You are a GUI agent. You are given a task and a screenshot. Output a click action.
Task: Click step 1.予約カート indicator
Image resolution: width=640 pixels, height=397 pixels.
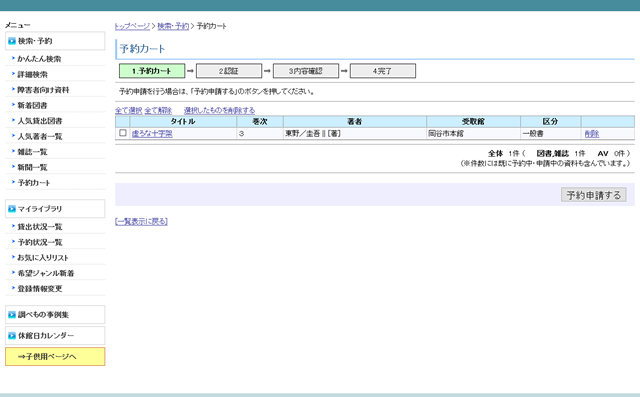[152, 71]
